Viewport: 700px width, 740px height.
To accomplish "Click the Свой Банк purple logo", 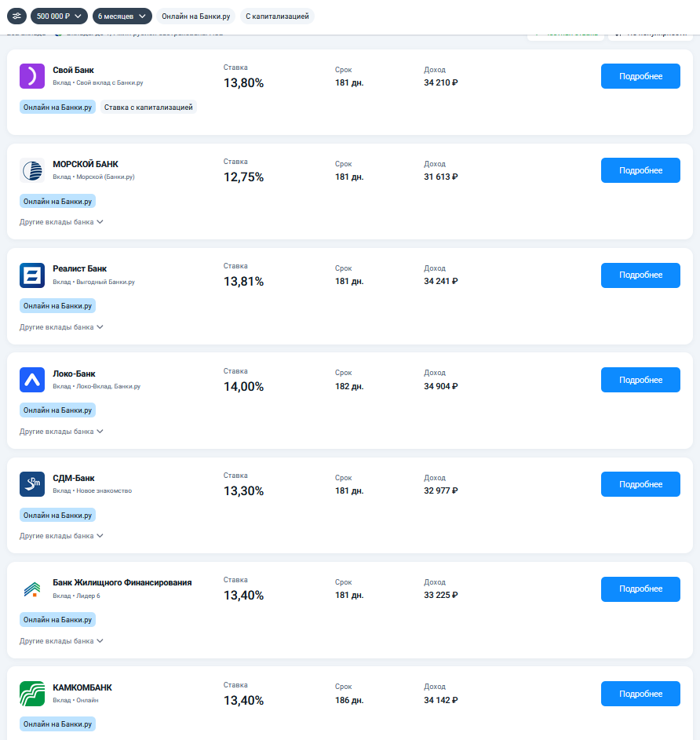I will click(32, 76).
